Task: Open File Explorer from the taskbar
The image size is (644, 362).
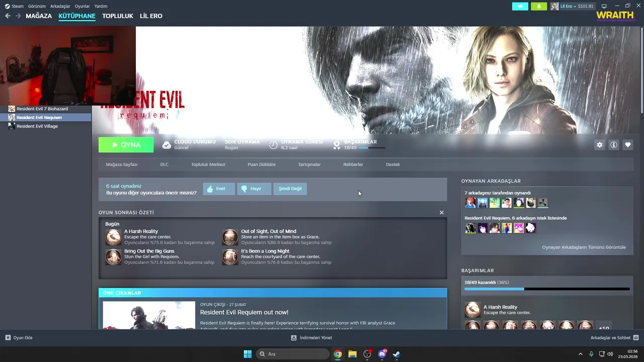Action: pos(352,354)
